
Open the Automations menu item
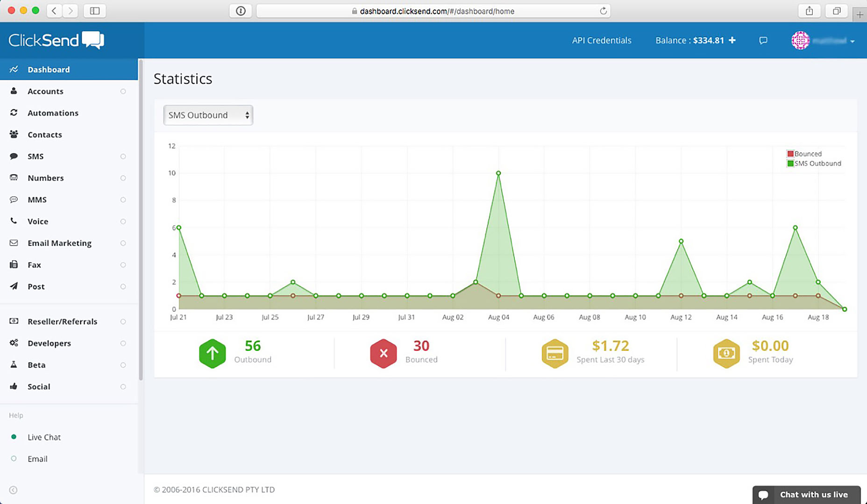[53, 113]
